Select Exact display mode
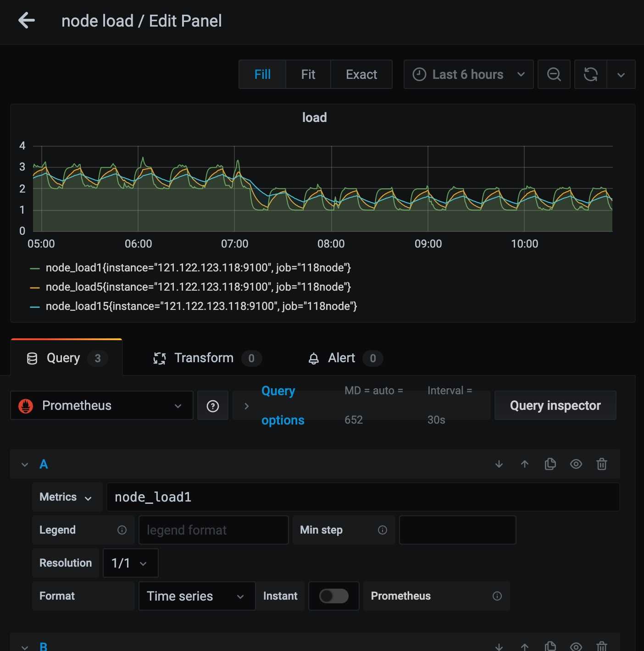 361,74
